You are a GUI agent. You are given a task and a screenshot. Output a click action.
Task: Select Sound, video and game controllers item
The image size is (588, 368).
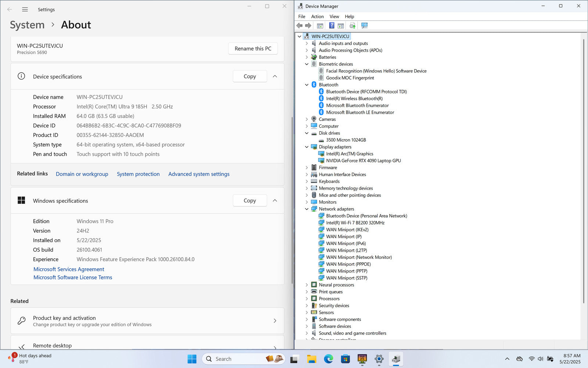click(352, 333)
